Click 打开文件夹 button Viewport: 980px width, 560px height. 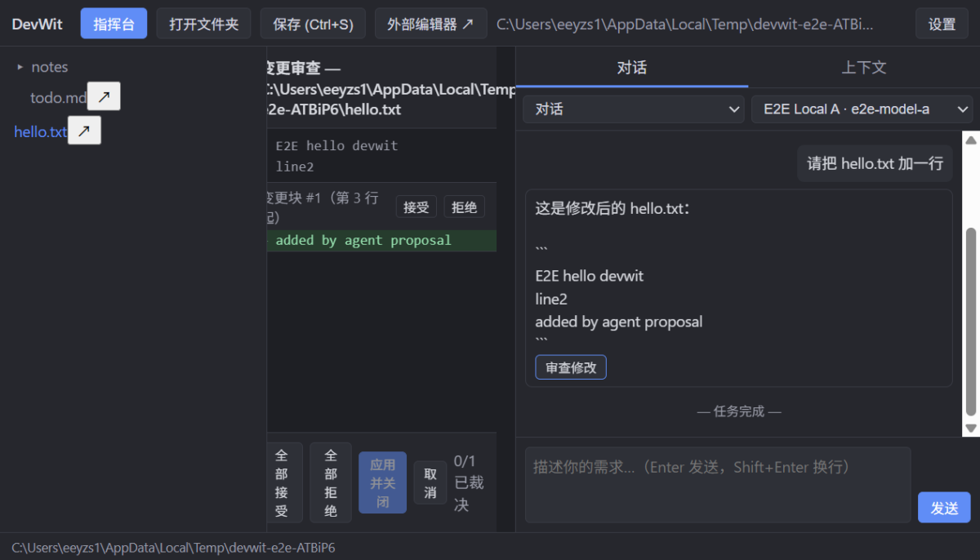pos(204,24)
